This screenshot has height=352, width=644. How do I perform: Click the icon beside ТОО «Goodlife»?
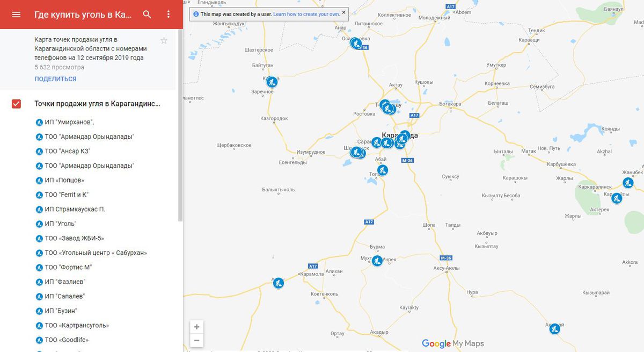39,340
